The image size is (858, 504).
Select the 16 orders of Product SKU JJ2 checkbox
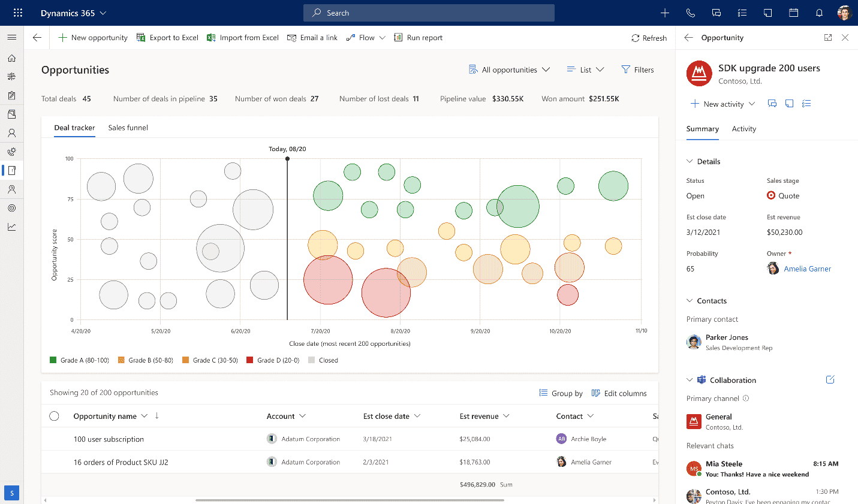[x=55, y=461]
